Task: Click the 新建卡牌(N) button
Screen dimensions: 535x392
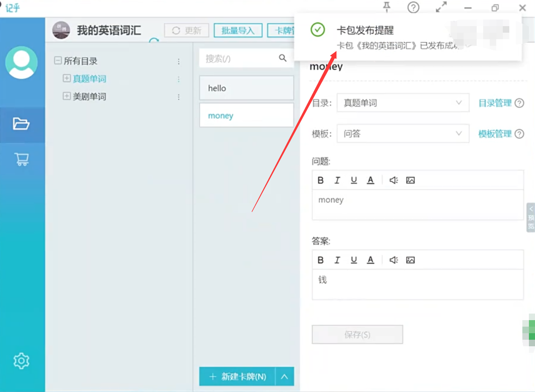Action: [237, 377]
